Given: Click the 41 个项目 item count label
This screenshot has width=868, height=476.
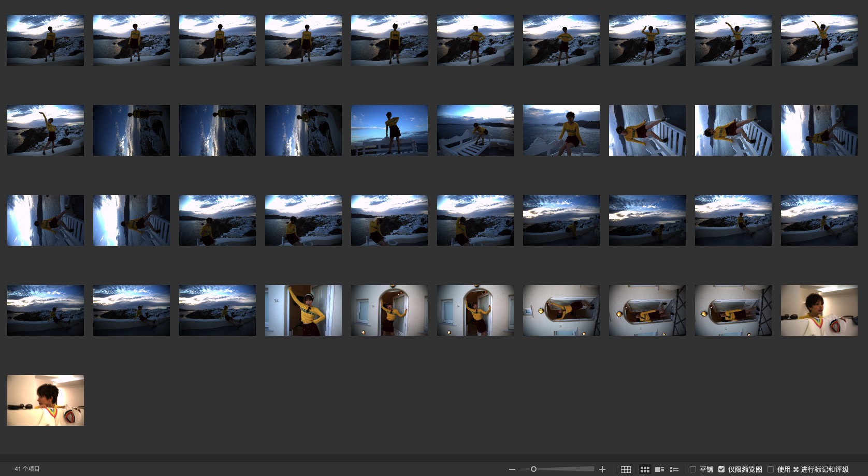Looking at the screenshot, I should (x=27, y=469).
